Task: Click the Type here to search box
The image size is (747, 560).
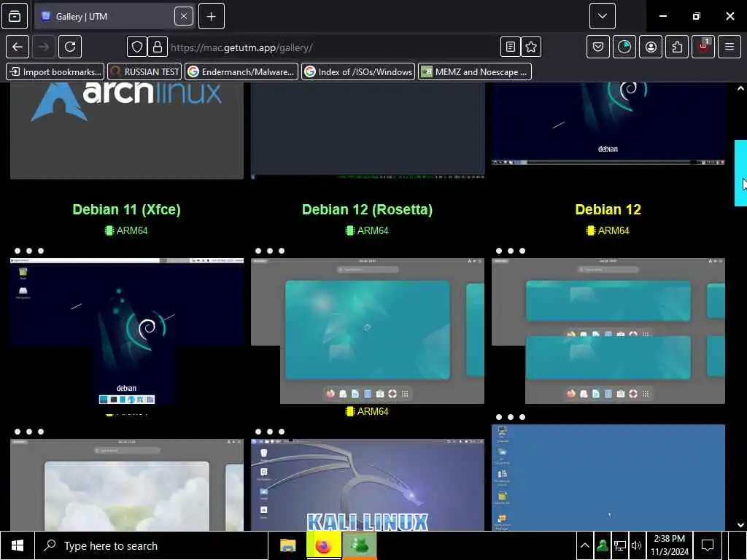Action: click(152, 545)
